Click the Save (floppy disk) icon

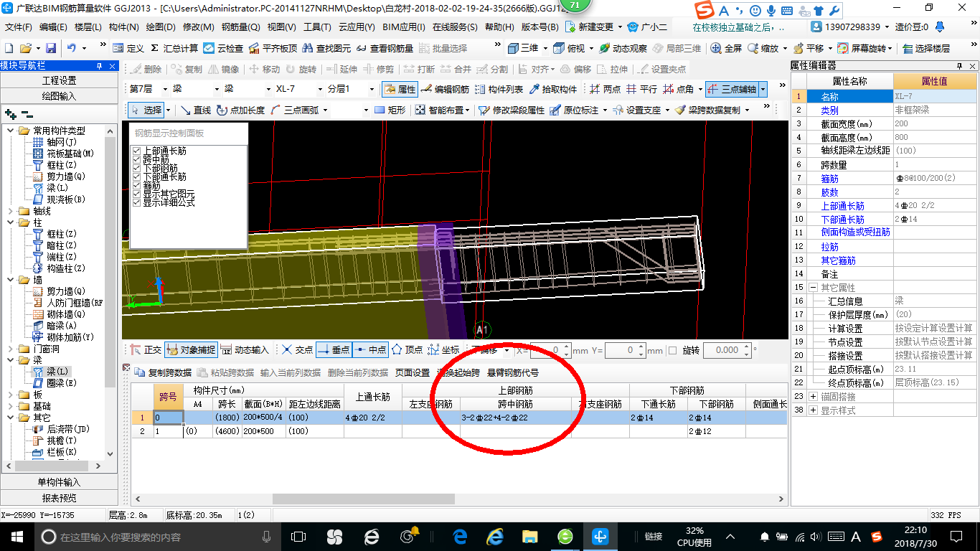click(51, 48)
